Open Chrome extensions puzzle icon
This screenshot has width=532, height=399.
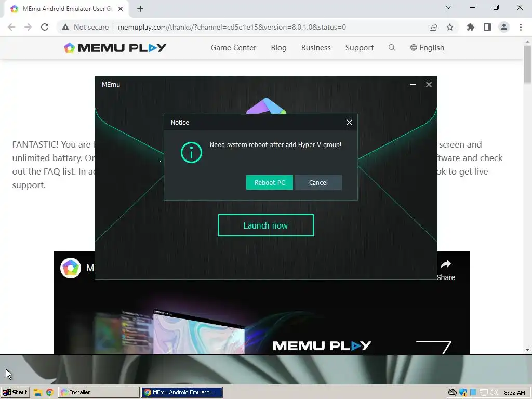[471, 27]
